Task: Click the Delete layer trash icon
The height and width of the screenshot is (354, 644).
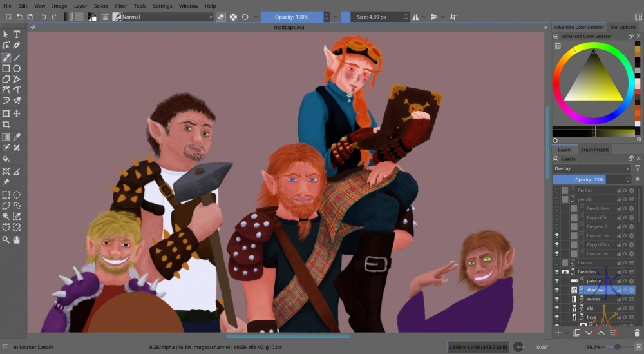Action: (637, 333)
